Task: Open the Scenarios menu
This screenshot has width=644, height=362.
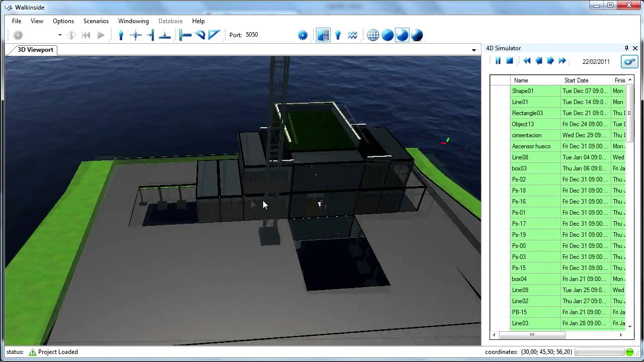Action: (96, 21)
